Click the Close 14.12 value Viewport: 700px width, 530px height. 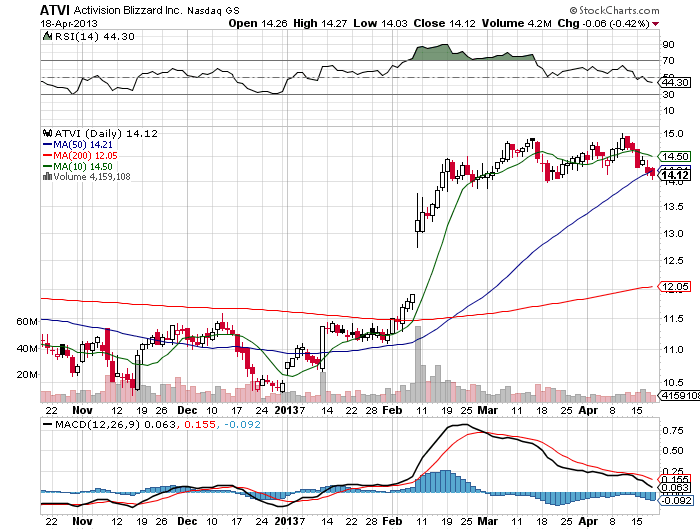(x=445, y=23)
